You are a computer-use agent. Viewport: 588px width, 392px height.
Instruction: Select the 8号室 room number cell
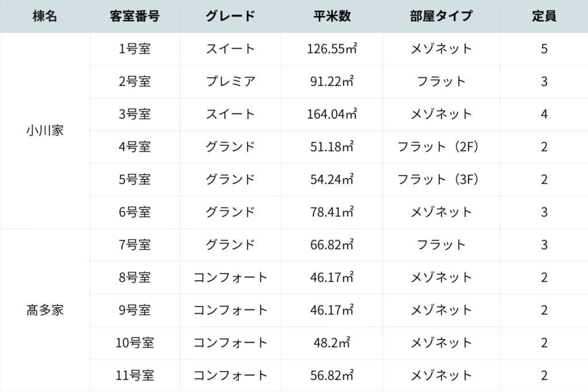tap(134, 278)
